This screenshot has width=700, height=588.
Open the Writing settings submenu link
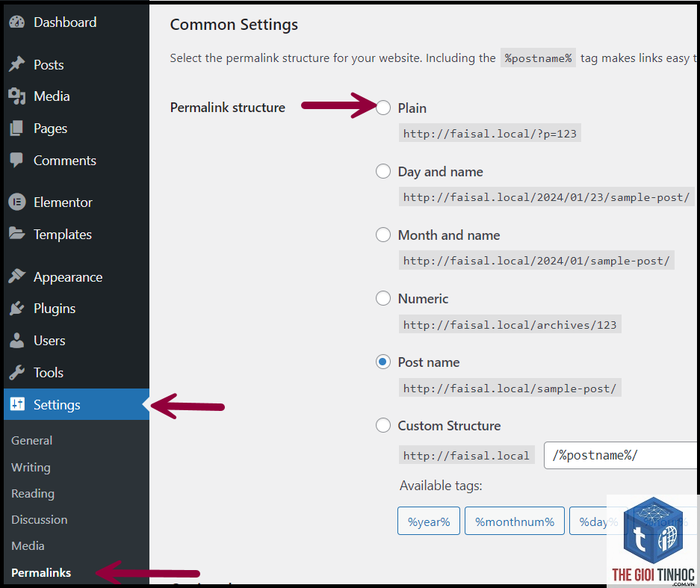click(x=31, y=468)
